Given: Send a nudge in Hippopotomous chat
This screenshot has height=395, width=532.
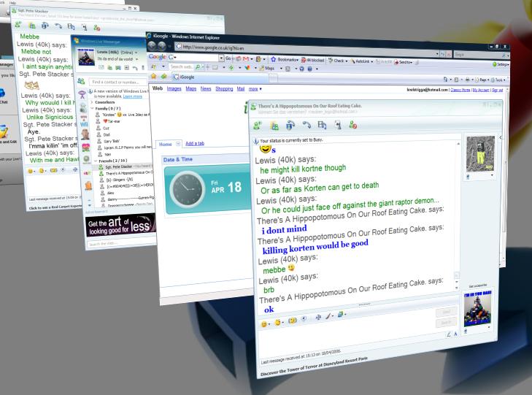Looking at the screenshot, I should tap(292, 321).
